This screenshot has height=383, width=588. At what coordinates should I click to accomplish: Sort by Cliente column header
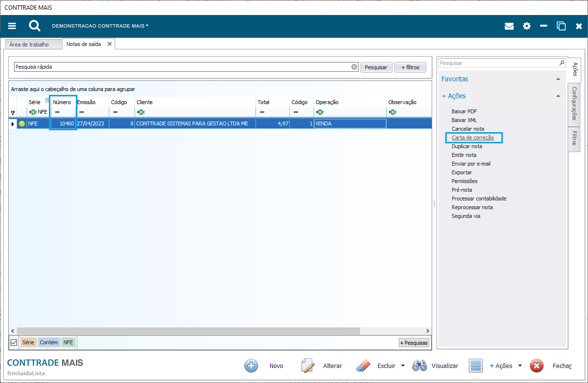tap(195, 102)
